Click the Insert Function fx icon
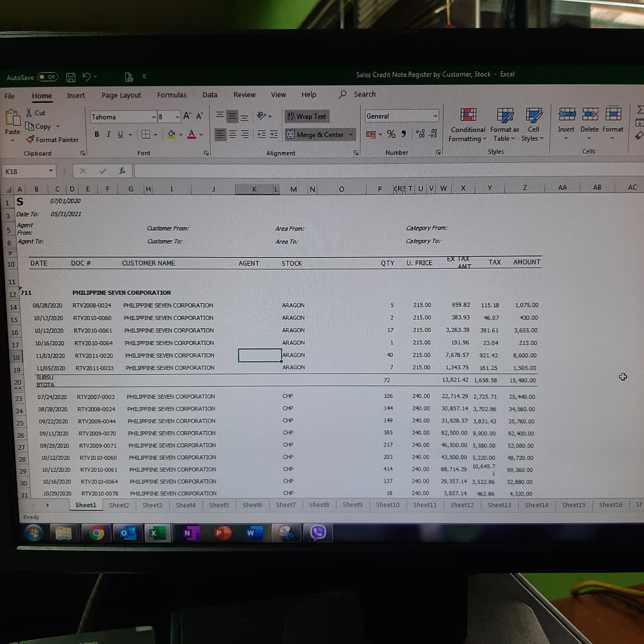The width and height of the screenshot is (644, 644). 122,171
